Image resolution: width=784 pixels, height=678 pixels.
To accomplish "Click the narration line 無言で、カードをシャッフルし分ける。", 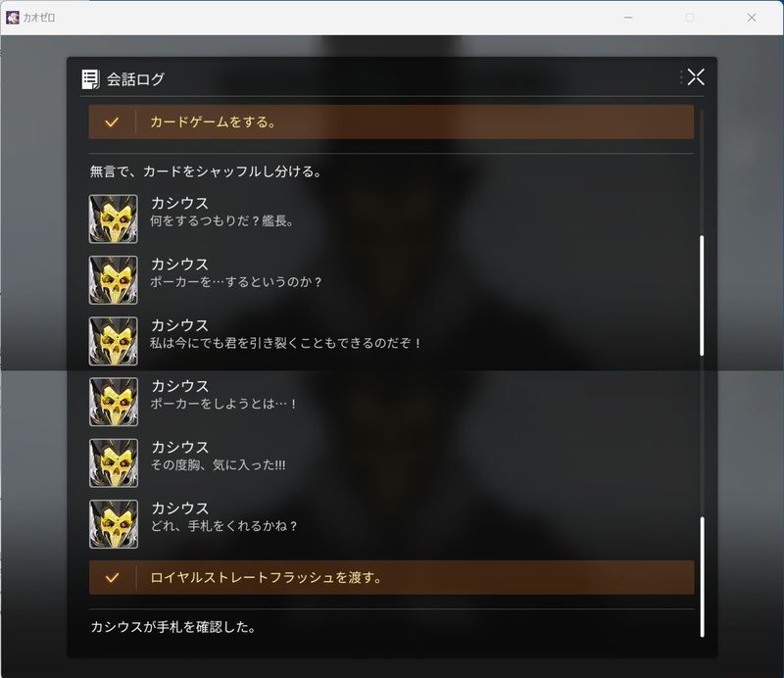I will pyautogui.click(x=206, y=171).
